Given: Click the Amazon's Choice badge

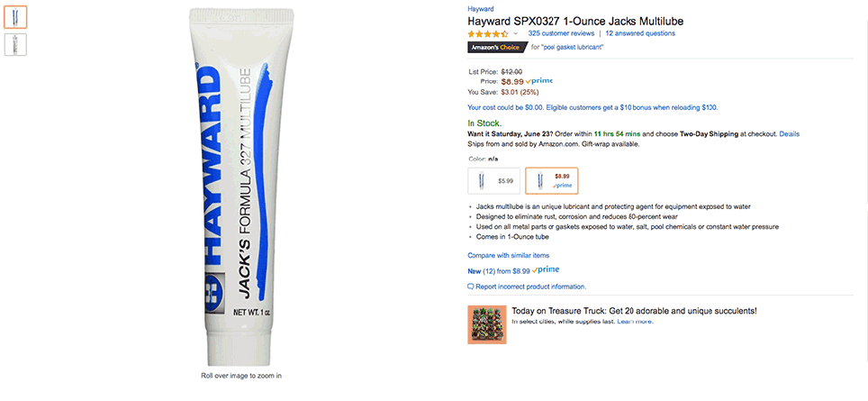Looking at the screenshot, I should [x=496, y=48].
